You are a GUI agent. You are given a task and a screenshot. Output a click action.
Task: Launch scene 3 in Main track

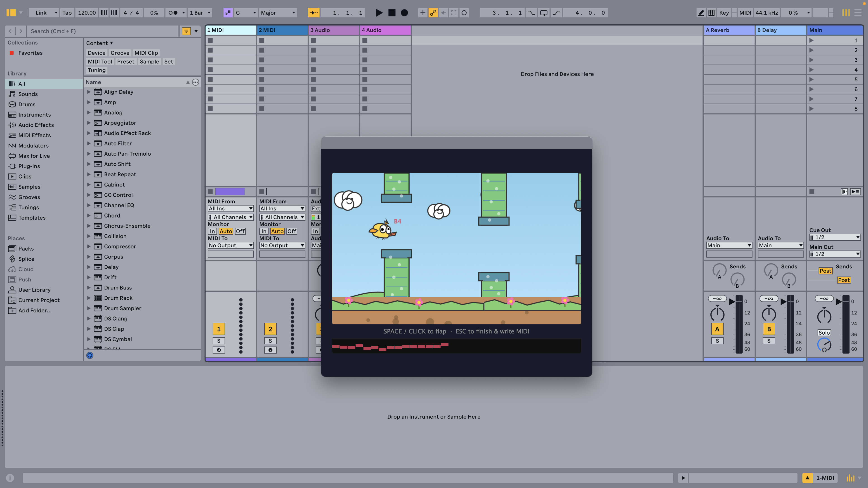tap(811, 60)
